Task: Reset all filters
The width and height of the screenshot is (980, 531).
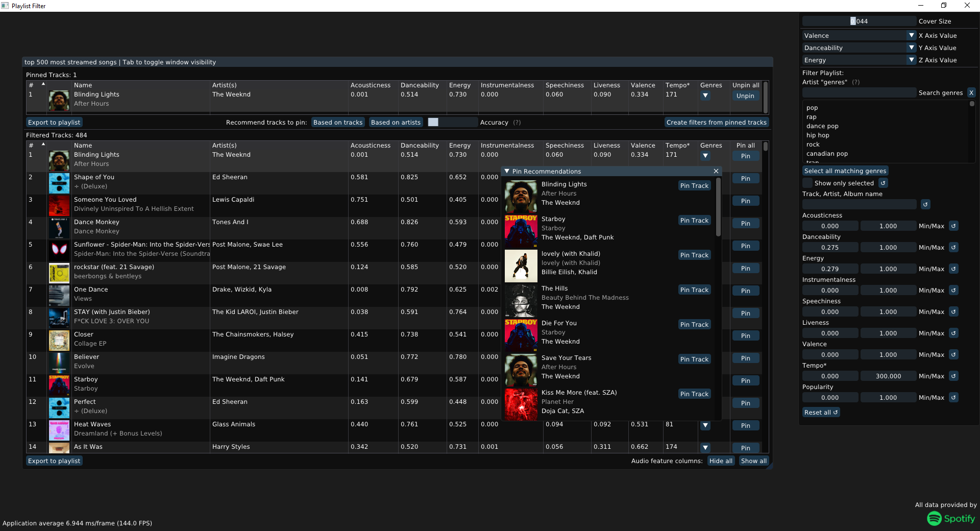Action: pyautogui.click(x=821, y=412)
